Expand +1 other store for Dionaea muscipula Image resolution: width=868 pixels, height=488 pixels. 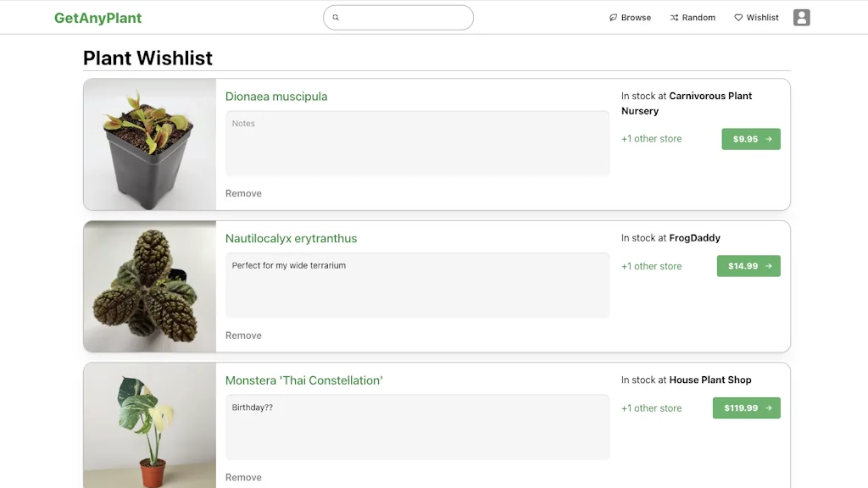pyautogui.click(x=651, y=138)
